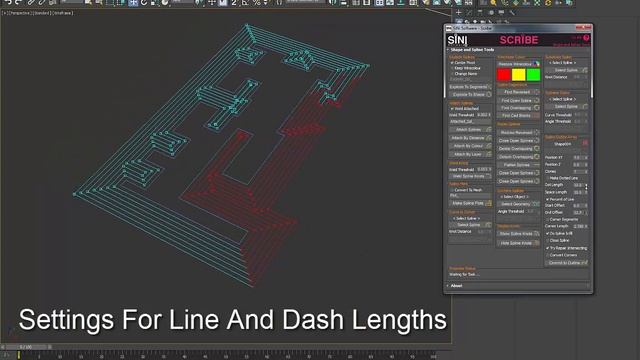Click the Make Spline Plate button
This screenshot has width=640, height=360.
click(x=470, y=203)
